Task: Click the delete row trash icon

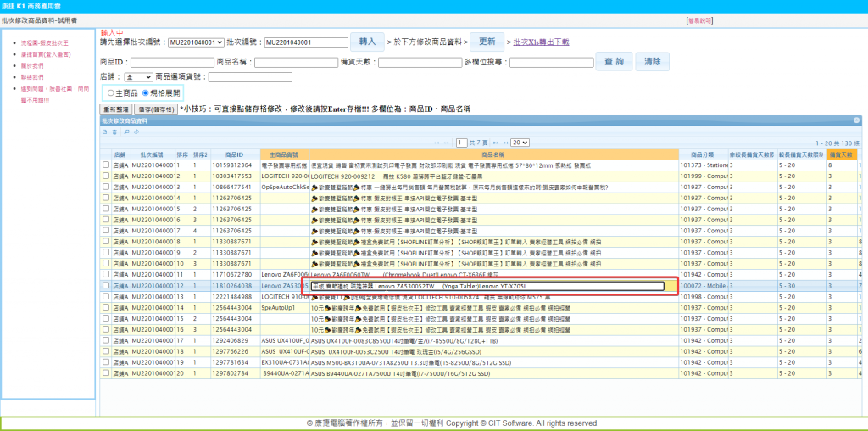Action: (114, 132)
